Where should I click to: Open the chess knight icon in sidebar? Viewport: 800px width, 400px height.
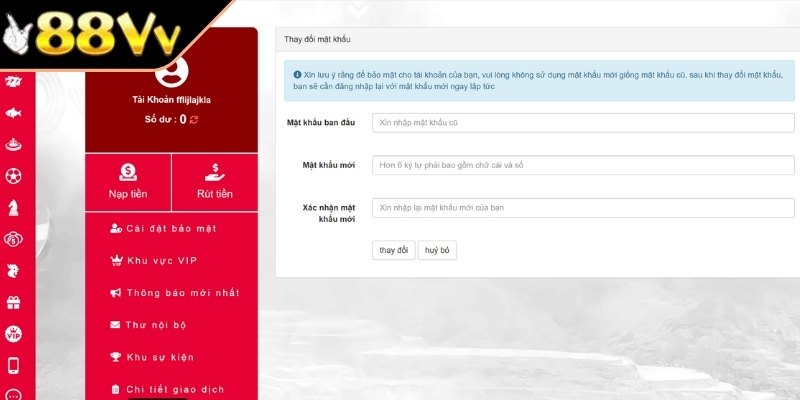click(13, 208)
